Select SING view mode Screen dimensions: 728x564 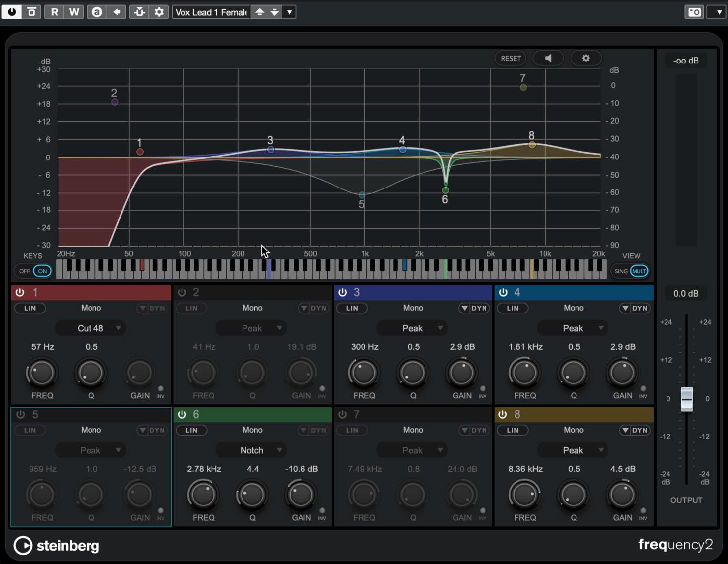click(621, 271)
